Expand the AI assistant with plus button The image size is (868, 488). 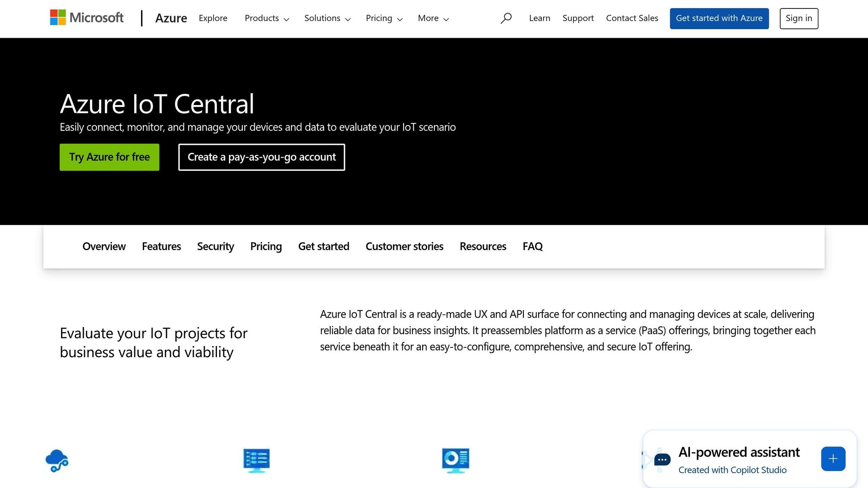pos(833,459)
